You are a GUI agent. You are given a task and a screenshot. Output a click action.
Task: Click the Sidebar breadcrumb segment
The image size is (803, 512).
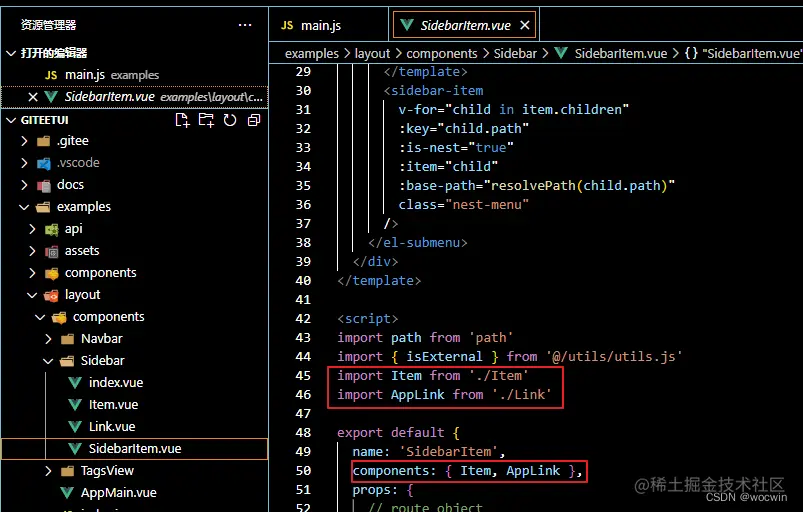pyautogui.click(x=515, y=54)
